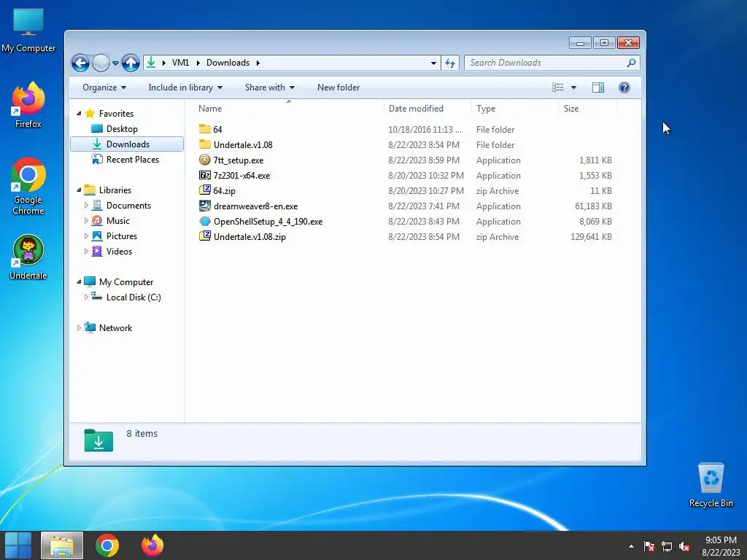Open the recent locations dropdown arrow
This screenshot has height=560, width=747.
[116, 63]
